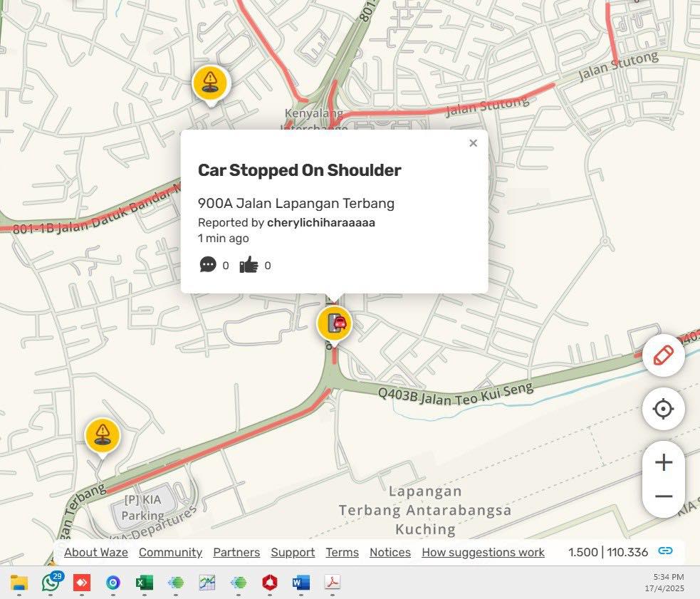Open the Notices link
Viewport: 700px width, 599px height.
[x=390, y=552]
